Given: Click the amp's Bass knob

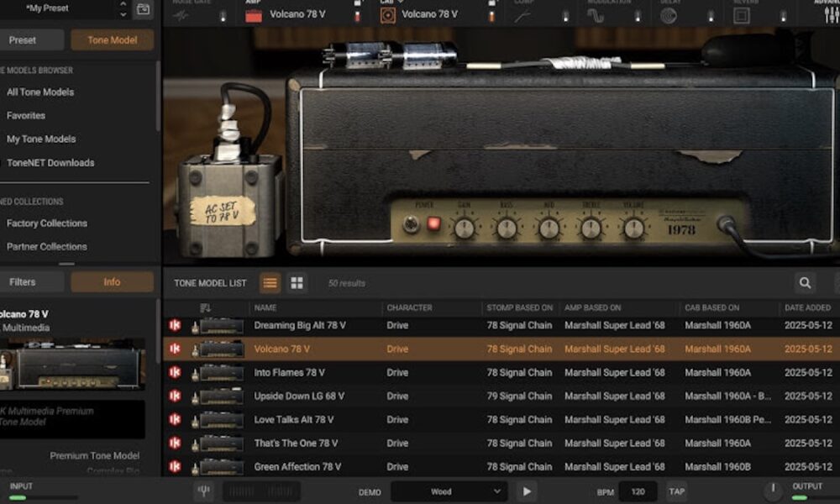Looking at the screenshot, I should 507,228.
